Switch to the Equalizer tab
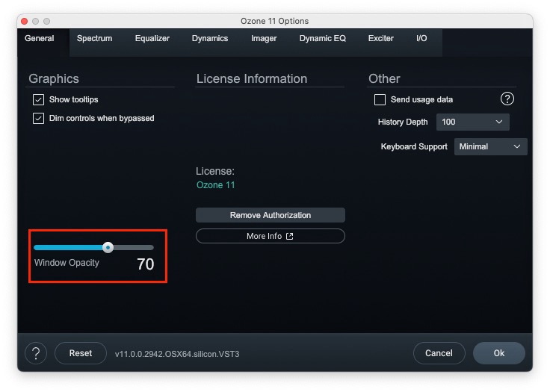The height and width of the screenshot is (392, 550). pos(152,38)
